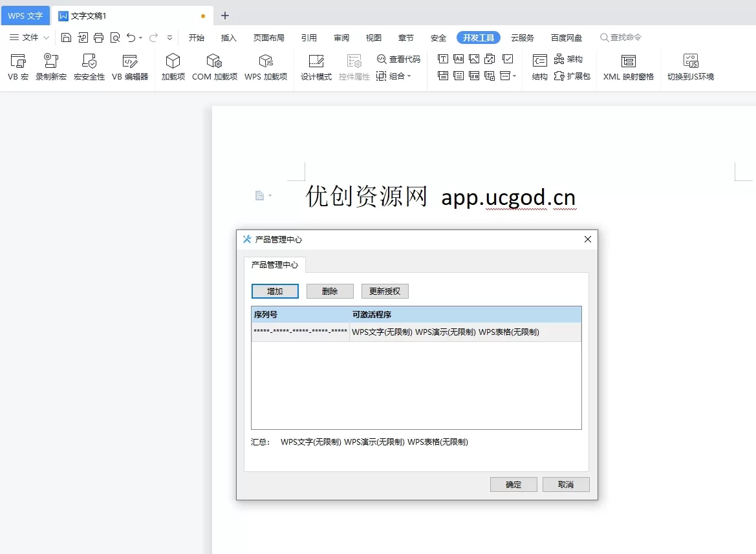Expand the 组合 group dropdown

pos(394,76)
